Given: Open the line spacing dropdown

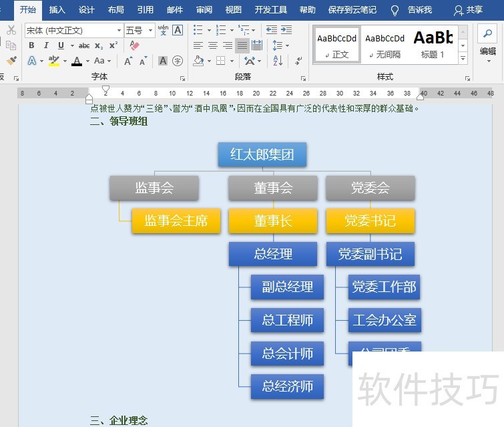Looking at the screenshot, I should point(280,45).
